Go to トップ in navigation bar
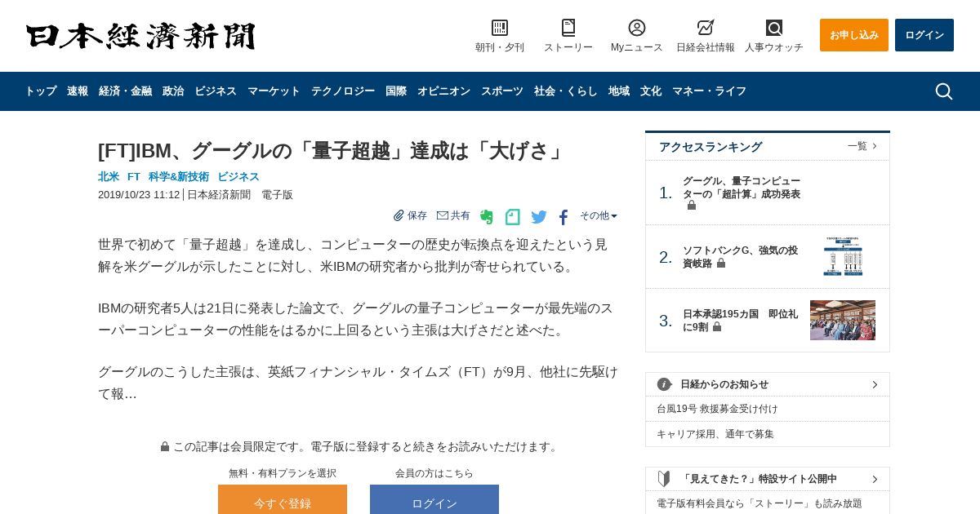 point(41,91)
